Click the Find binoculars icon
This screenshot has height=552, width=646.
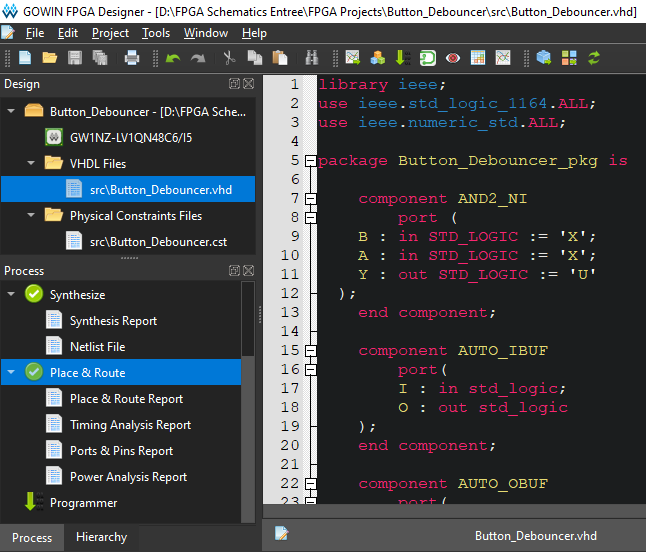312,58
